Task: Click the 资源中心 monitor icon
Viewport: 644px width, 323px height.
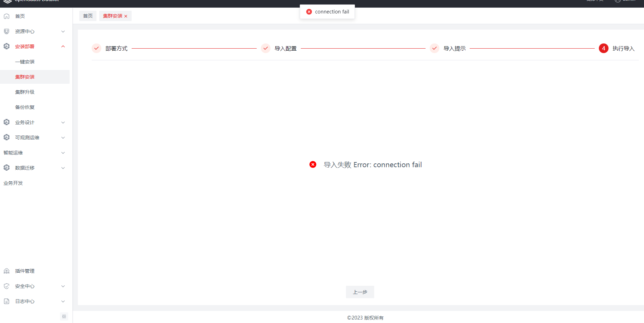Action: point(7,31)
